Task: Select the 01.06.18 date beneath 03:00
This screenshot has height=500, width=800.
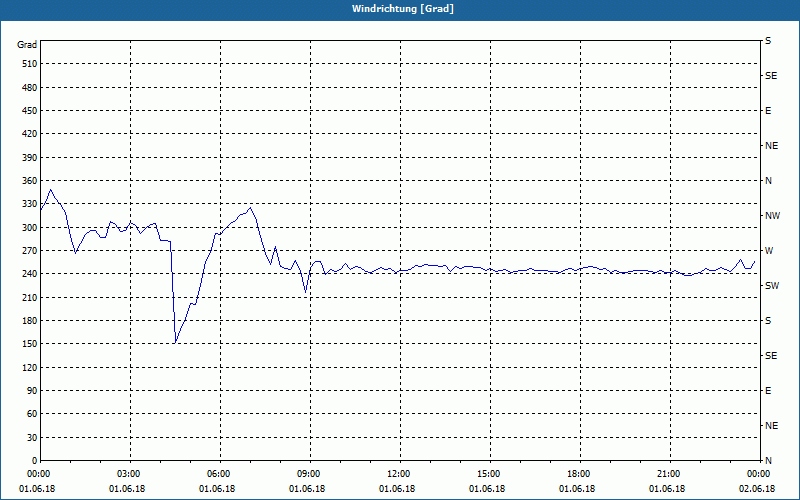Action: click(x=128, y=489)
